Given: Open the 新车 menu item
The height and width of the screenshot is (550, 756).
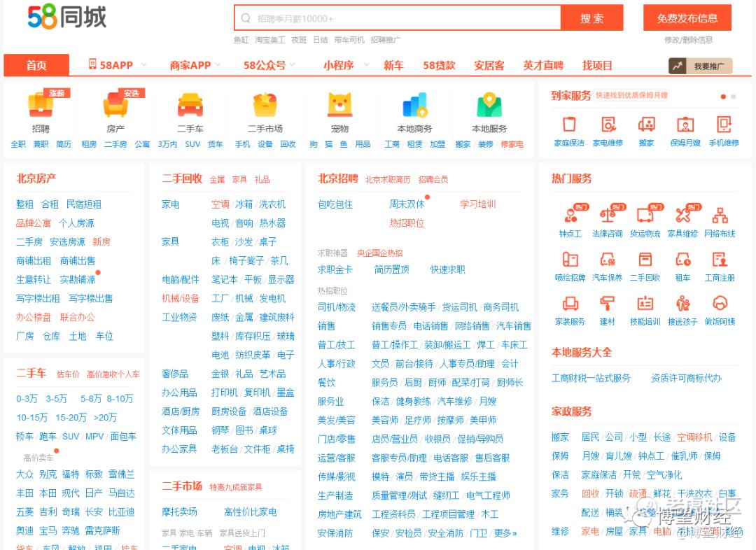Looking at the screenshot, I should coord(393,65).
